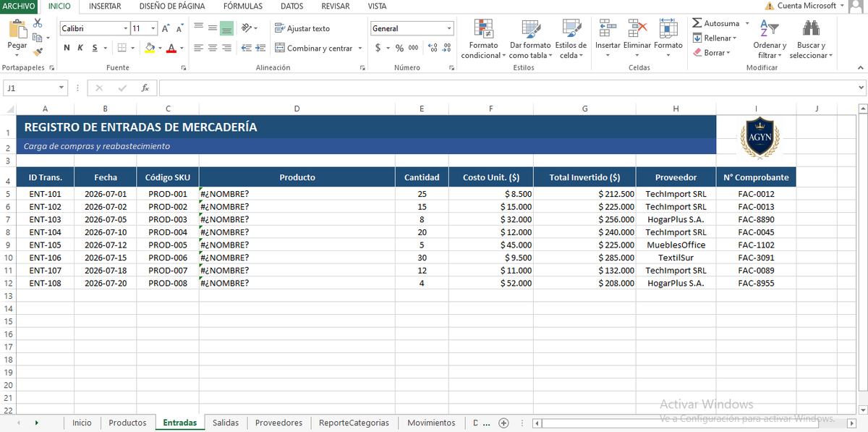Toggle top vertical alignment
Image resolution: width=868 pixels, height=432 pixels.
(199, 28)
